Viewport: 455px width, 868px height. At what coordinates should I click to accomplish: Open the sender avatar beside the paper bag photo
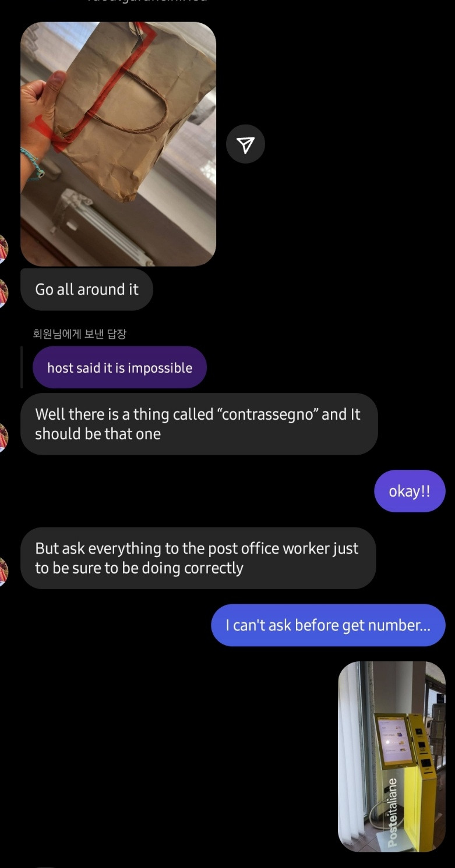pos(3,249)
